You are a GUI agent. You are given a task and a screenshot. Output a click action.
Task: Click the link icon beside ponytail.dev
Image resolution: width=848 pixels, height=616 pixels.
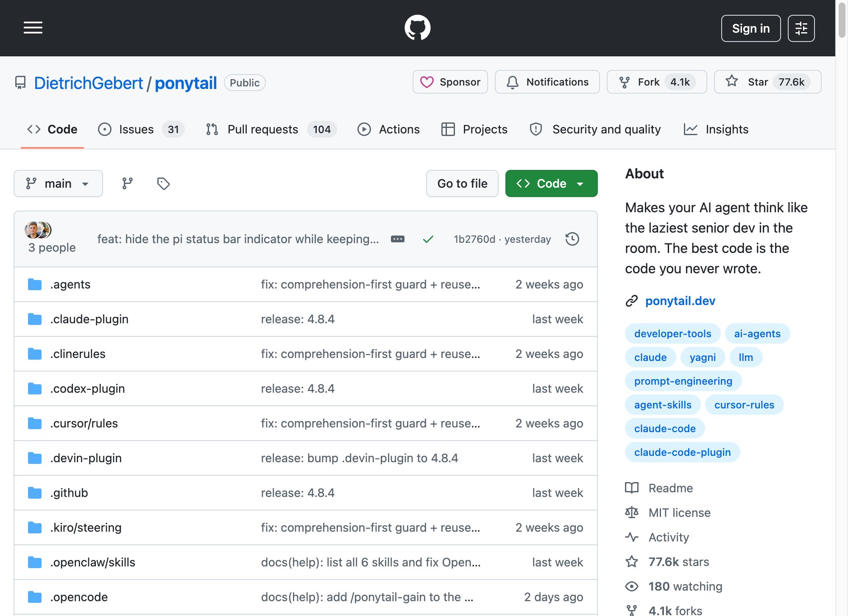(632, 301)
